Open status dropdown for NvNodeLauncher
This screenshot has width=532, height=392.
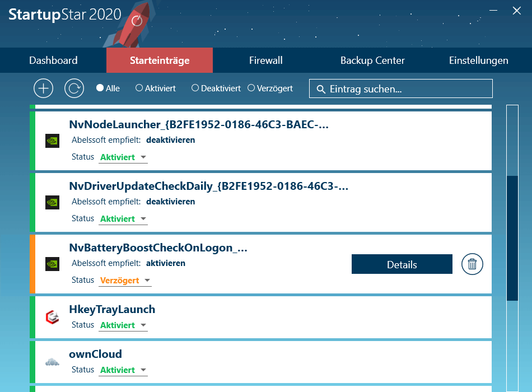tap(123, 157)
